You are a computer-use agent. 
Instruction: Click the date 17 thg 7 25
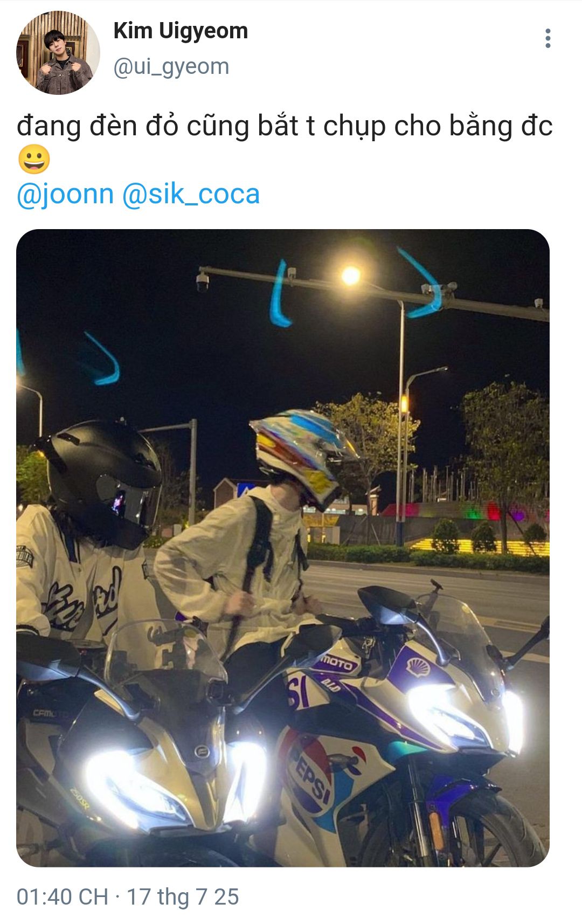pos(183,897)
